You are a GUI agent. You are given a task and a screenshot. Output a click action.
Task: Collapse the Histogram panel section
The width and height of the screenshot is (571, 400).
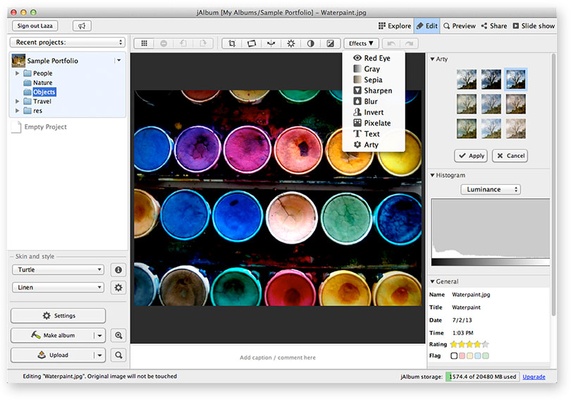(432, 175)
